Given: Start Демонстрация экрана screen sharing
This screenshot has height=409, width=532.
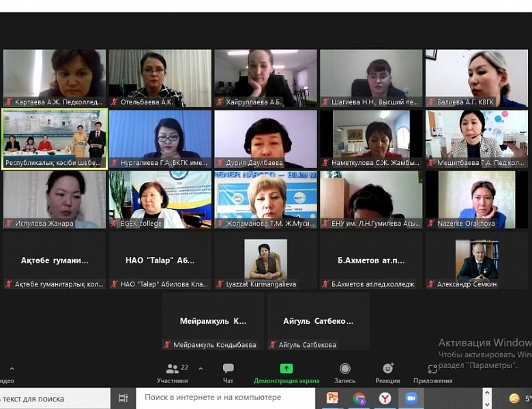Looking at the screenshot, I should [x=286, y=372].
